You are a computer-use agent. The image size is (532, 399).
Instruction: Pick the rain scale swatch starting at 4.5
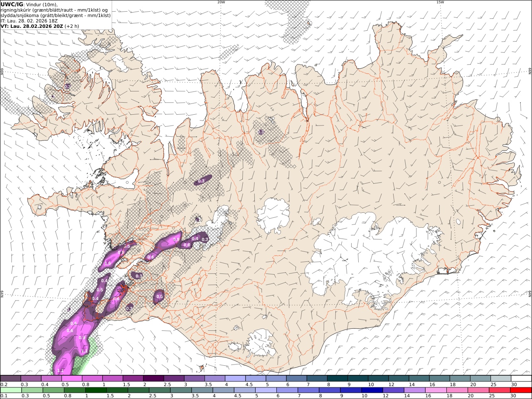pyautogui.click(x=244, y=390)
